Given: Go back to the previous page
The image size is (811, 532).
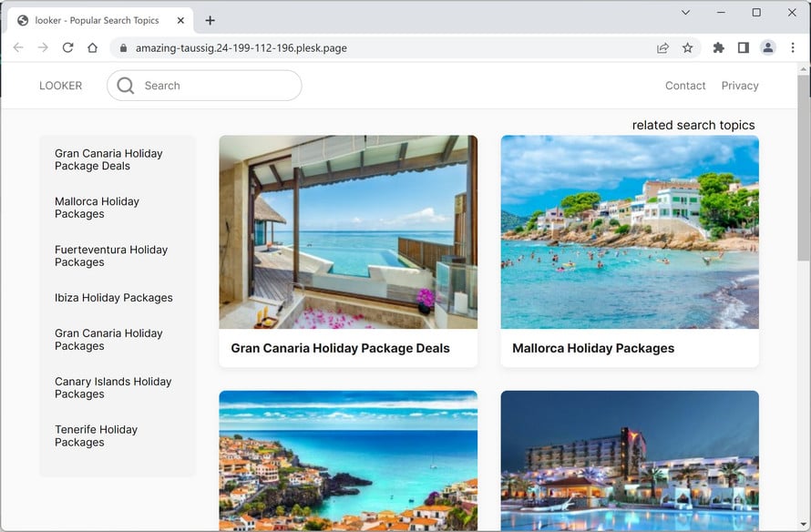Looking at the screenshot, I should [x=18, y=47].
